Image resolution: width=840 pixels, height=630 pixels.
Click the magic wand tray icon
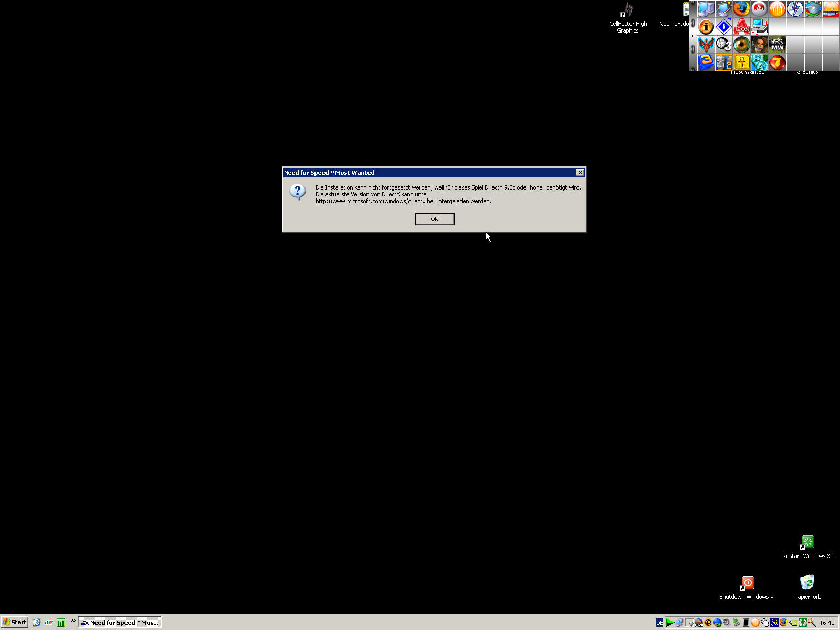(x=812, y=623)
